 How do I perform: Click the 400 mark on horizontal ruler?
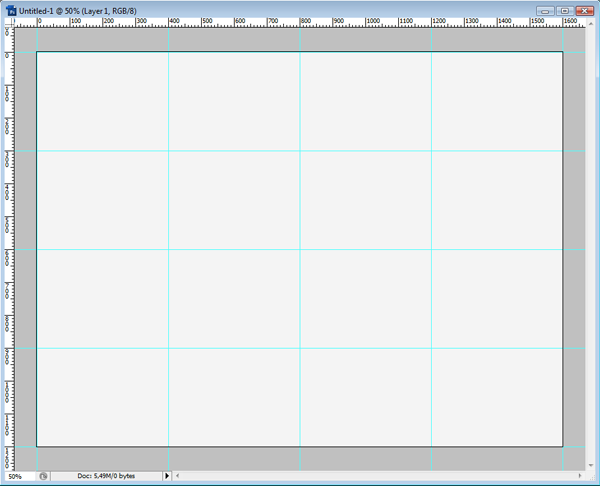coord(174,21)
